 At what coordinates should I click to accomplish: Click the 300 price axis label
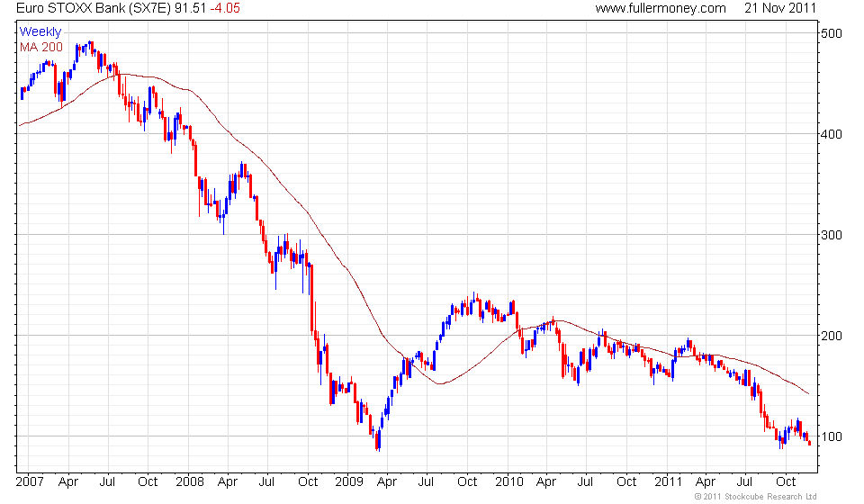tap(832, 235)
